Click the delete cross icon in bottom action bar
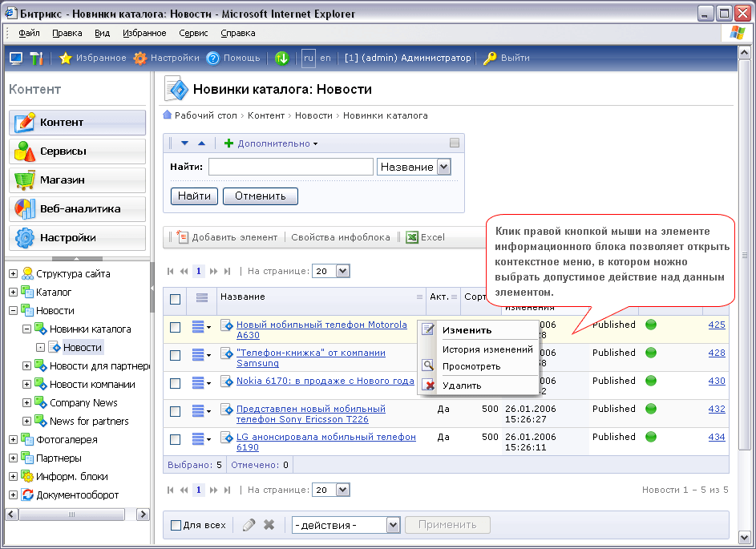Viewport: 756px width, 549px height. (269, 524)
